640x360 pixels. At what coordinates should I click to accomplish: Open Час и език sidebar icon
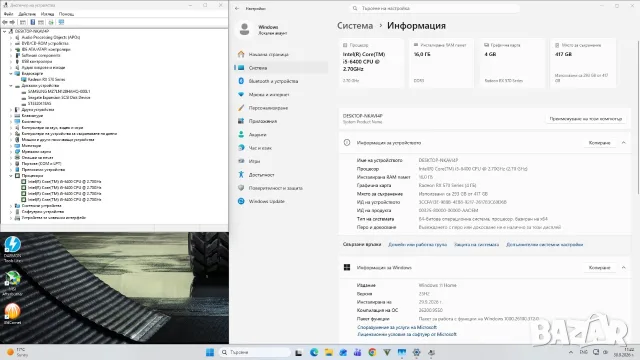pyautogui.click(x=241, y=148)
